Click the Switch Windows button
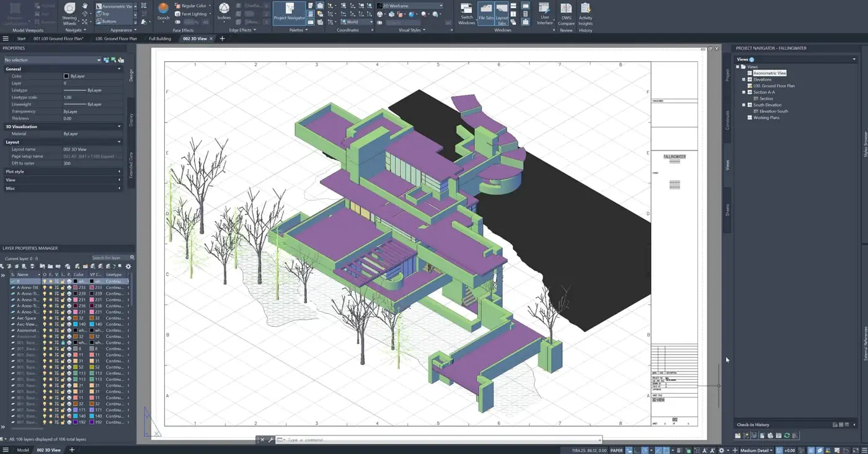The width and height of the screenshot is (868, 454). [466, 14]
